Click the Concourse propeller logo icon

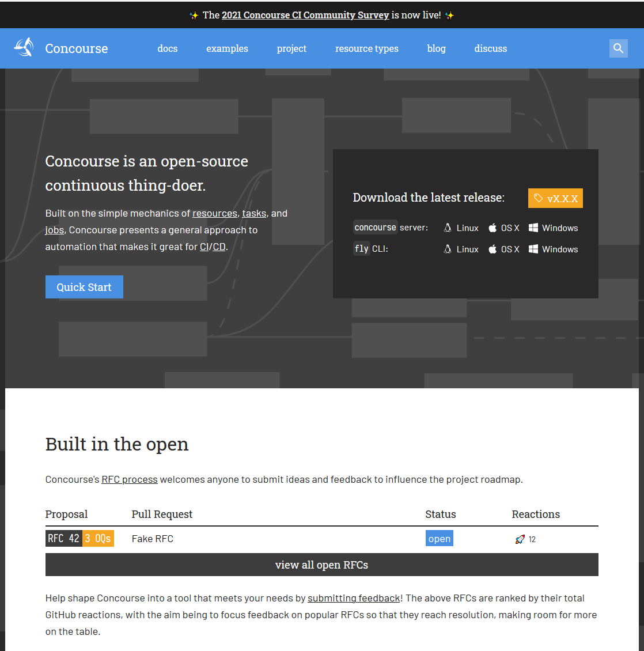pos(24,47)
